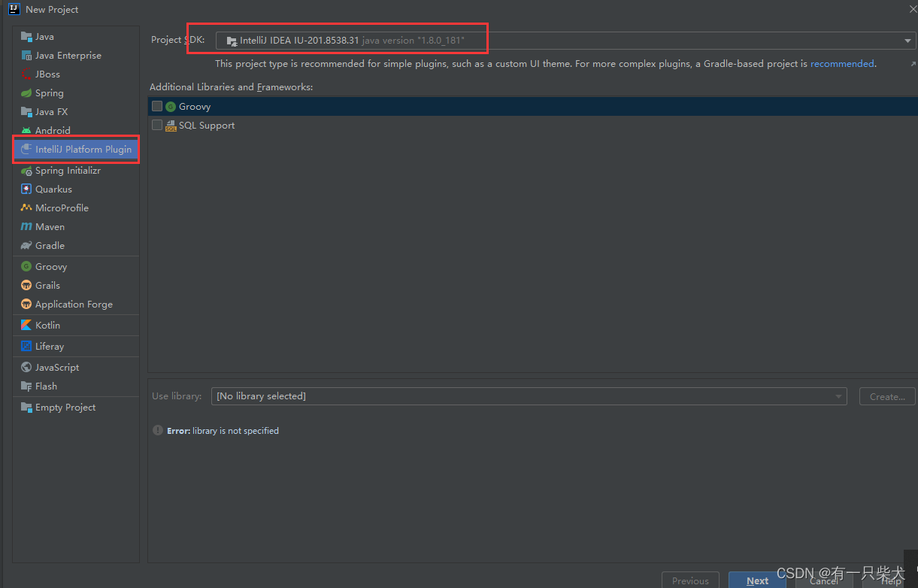The image size is (918, 588).
Task: Click the Liferay label in sidebar
Action: coord(50,346)
